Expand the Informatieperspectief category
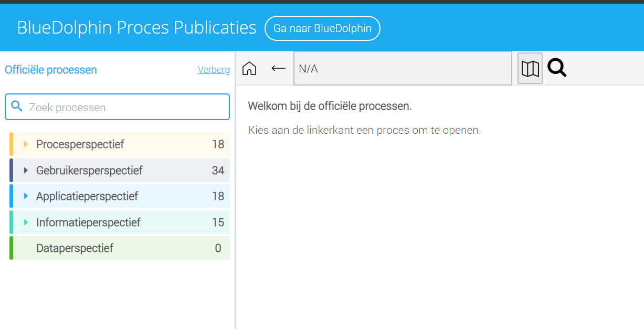This screenshot has height=329, width=644. 26,222
